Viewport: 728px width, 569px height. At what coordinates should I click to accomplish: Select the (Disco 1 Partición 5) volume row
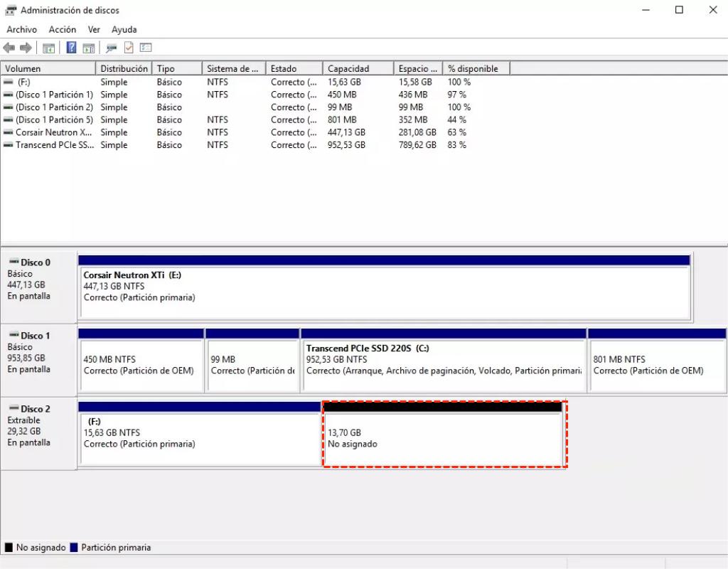(255, 119)
